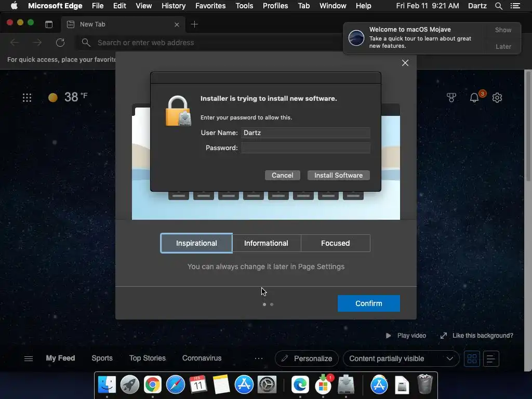
Task: Click the blue Confirm button
Action: coord(368,303)
